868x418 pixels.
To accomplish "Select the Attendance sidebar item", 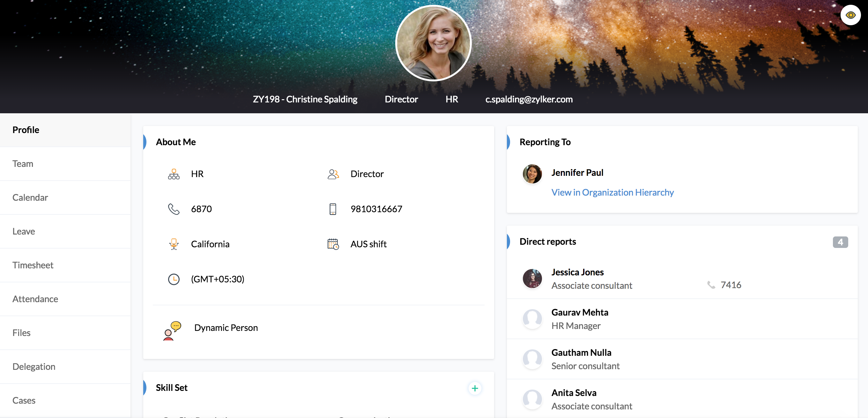I will click(35, 299).
